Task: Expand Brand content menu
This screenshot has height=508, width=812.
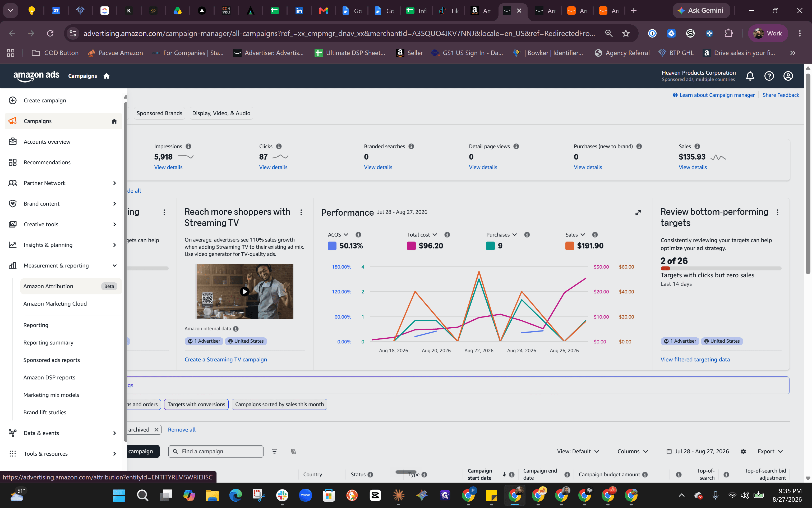Action: point(114,204)
